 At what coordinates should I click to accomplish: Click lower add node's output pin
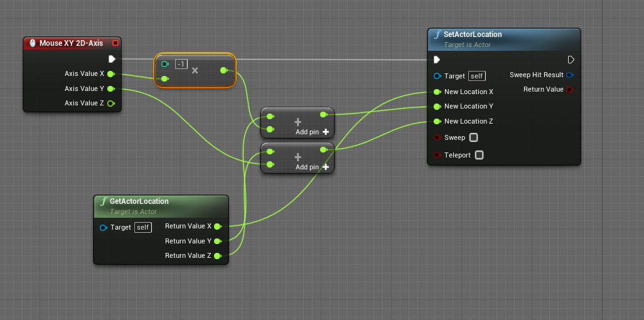coord(323,150)
